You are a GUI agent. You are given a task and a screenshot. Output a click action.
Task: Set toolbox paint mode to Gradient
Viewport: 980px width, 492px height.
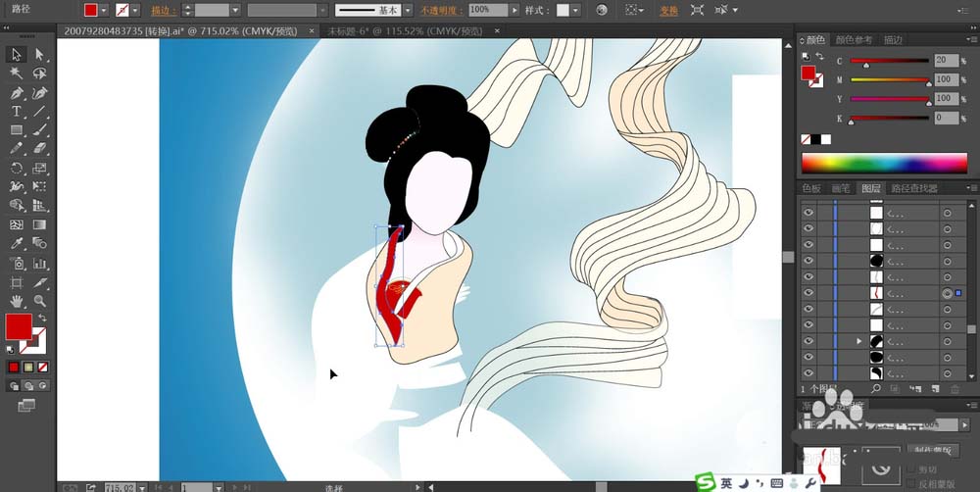[28, 367]
